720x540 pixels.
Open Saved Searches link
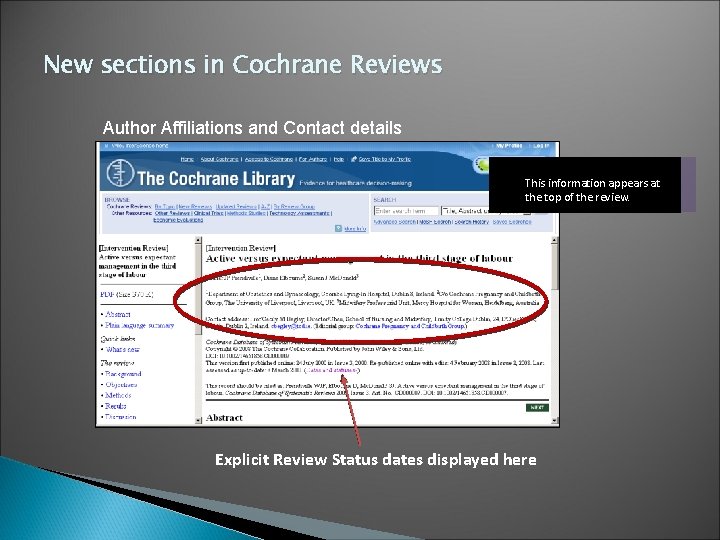pyautogui.click(x=512, y=222)
